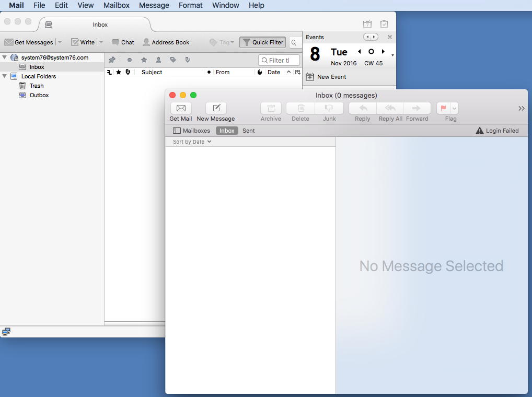Click the New Message compose icon

click(215, 108)
